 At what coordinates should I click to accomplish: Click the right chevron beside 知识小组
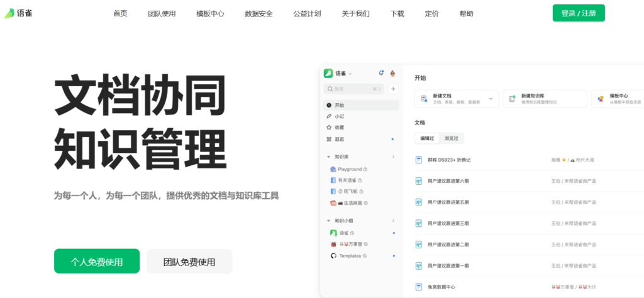393,221
